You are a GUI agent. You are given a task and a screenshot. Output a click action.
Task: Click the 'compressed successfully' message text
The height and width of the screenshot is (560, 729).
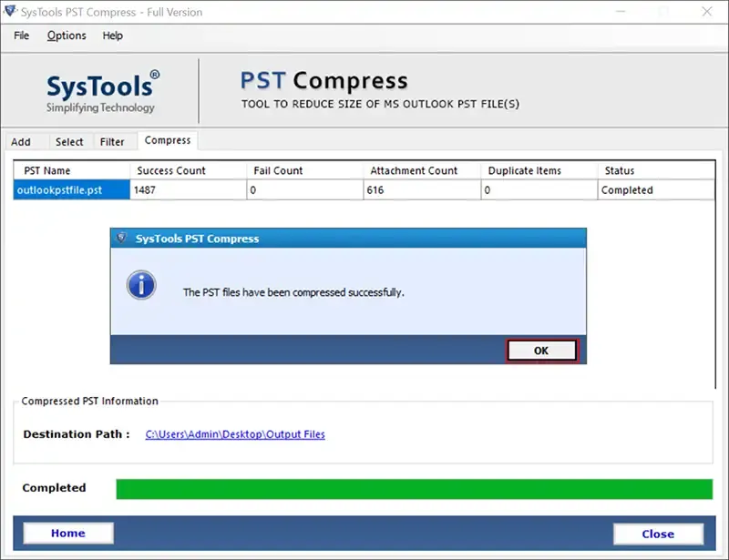(x=293, y=292)
